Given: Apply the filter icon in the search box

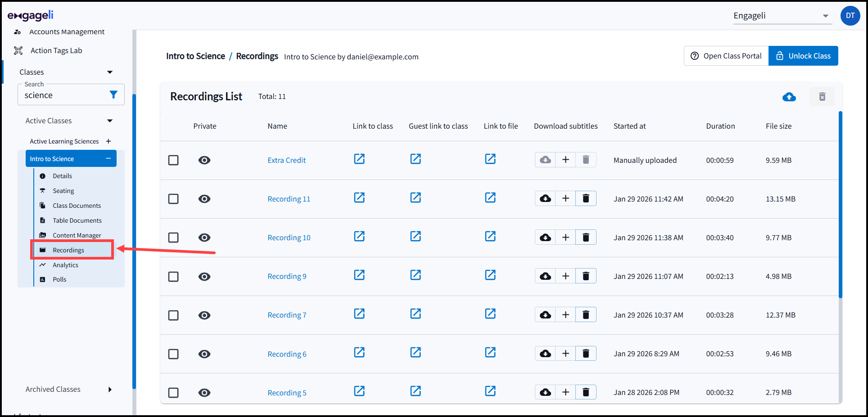Looking at the screenshot, I should 113,95.
